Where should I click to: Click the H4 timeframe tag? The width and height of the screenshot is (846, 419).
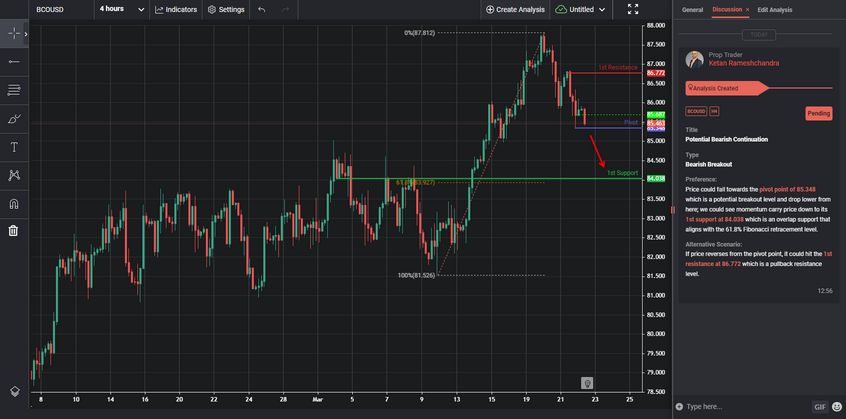coord(714,111)
